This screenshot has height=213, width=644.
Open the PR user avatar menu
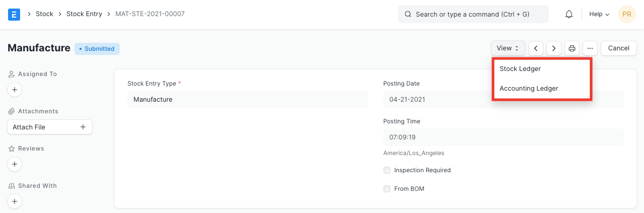627,14
